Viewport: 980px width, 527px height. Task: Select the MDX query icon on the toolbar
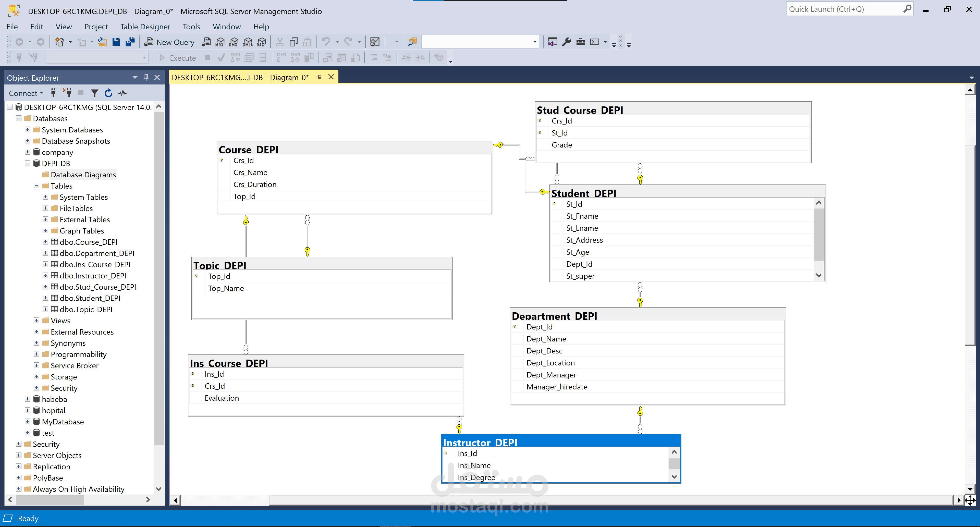click(x=219, y=42)
